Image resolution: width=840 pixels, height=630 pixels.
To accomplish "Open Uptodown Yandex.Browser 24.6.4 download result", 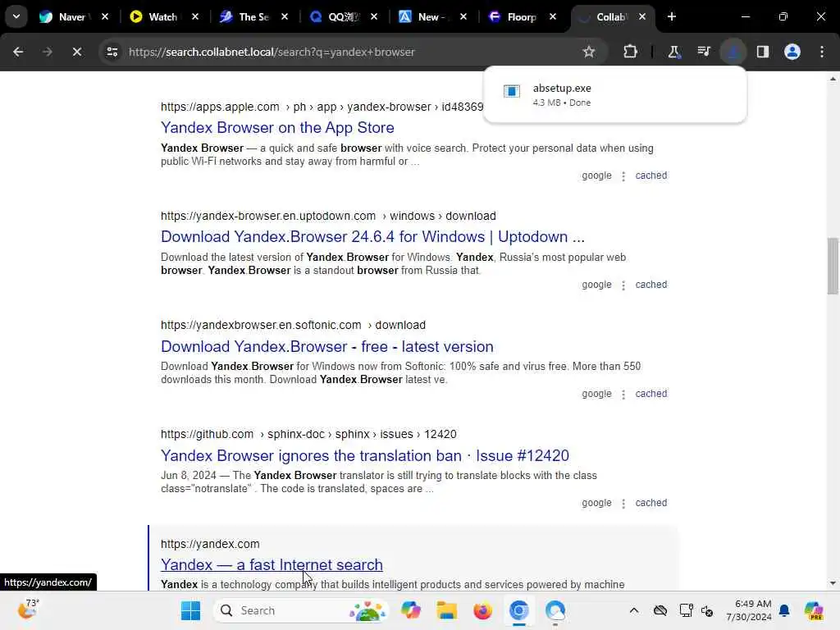I will tap(372, 237).
